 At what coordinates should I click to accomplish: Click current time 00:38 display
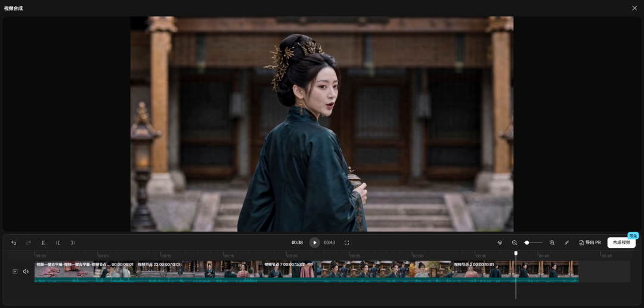tap(298, 243)
